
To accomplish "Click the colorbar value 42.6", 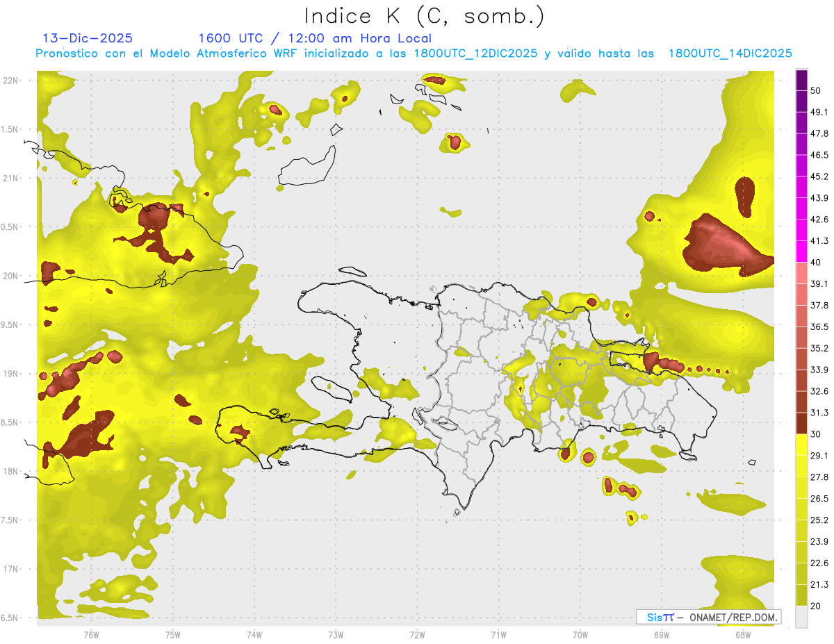I will coord(819,220).
